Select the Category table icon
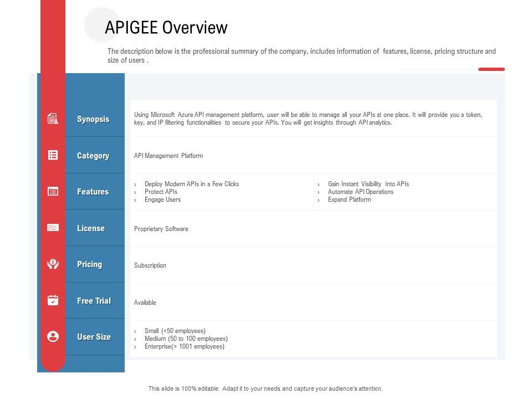The image size is (532, 399). coord(53,155)
